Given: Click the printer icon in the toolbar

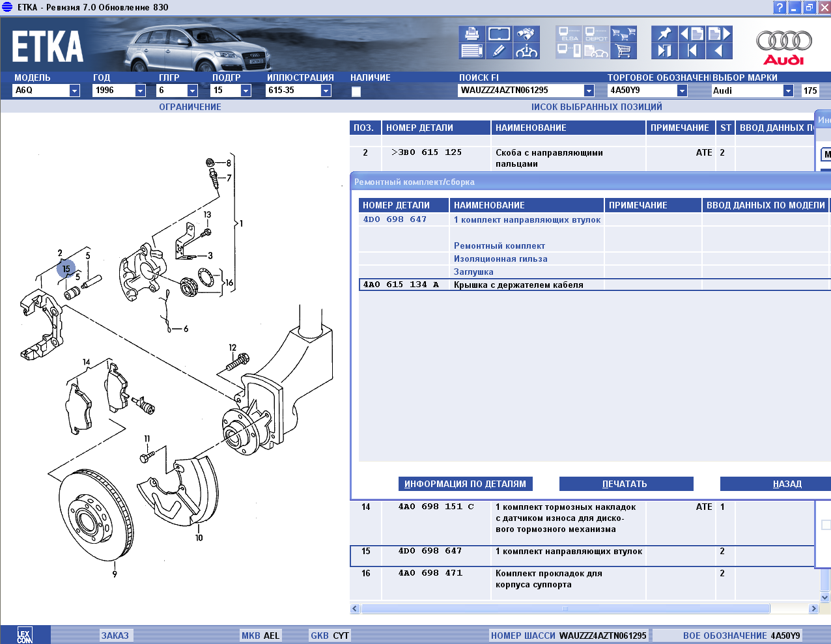Looking at the screenshot, I should coord(472,34).
